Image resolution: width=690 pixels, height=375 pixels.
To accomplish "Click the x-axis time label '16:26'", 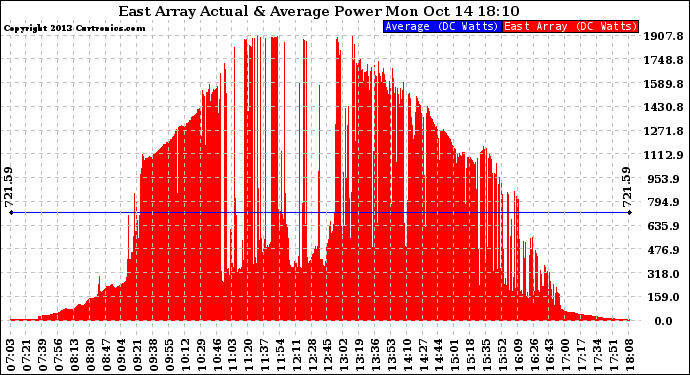I will point(534,355).
